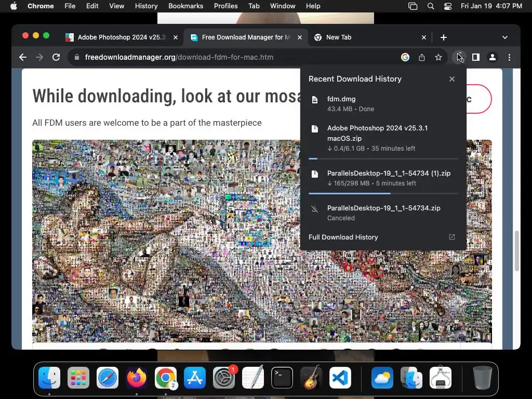This screenshot has height=399, width=532.
Task: Open the Window menu
Action: click(x=283, y=6)
